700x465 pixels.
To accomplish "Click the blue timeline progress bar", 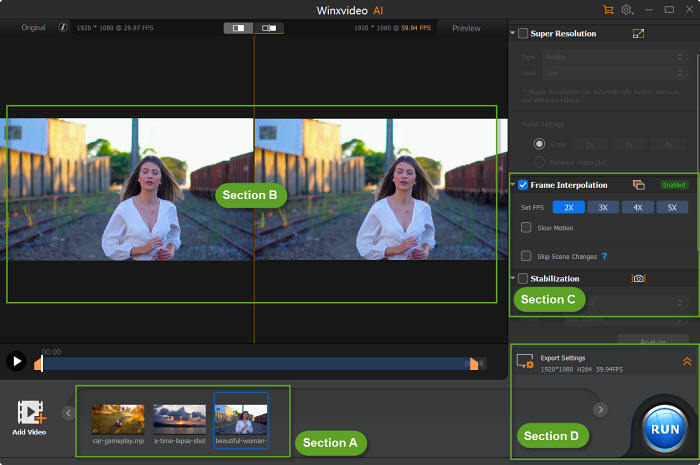I will (x=256, y=364).
